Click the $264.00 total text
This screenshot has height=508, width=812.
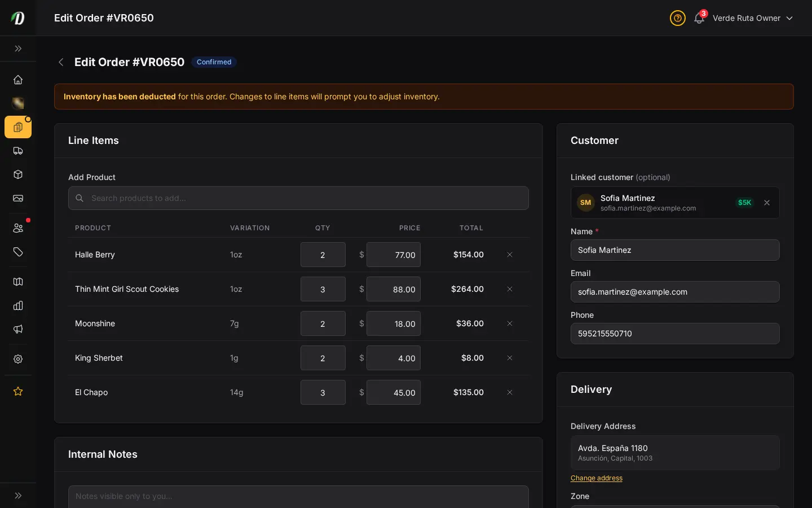[467, 289]
